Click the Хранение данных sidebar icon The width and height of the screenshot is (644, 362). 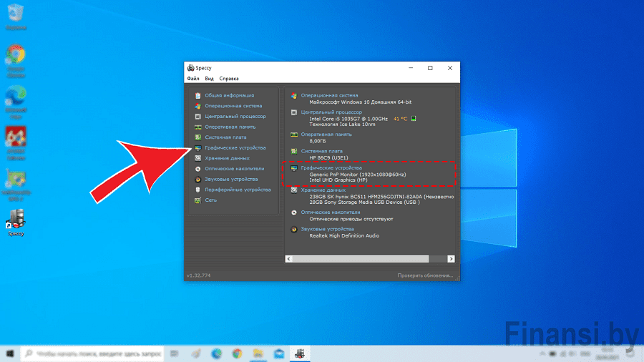click(x=198, y=158)
